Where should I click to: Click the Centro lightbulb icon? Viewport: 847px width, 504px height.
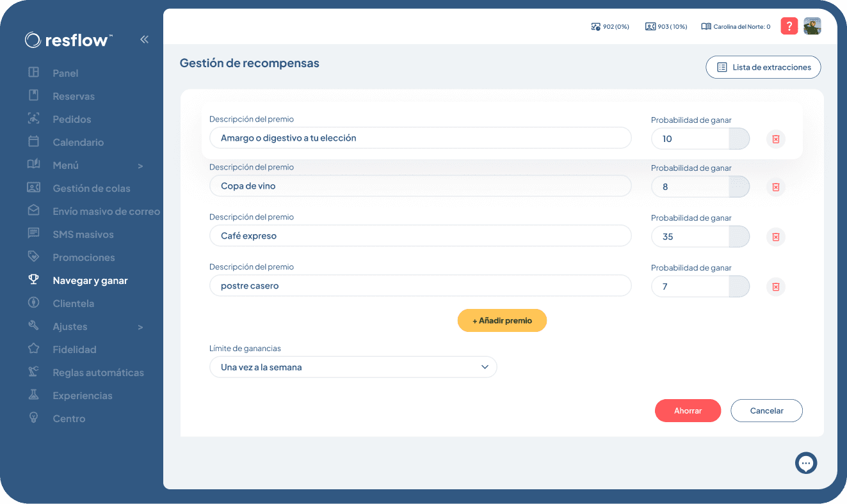click(34, 418)
